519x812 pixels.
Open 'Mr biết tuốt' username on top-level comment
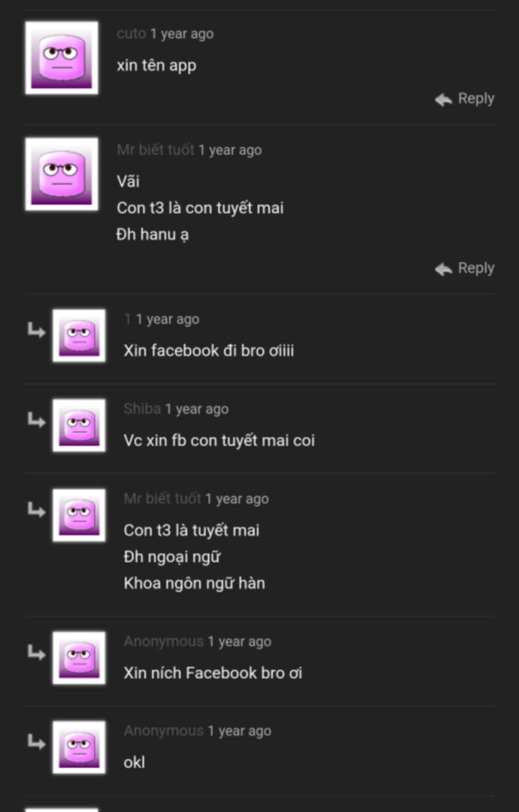[156, 149]
